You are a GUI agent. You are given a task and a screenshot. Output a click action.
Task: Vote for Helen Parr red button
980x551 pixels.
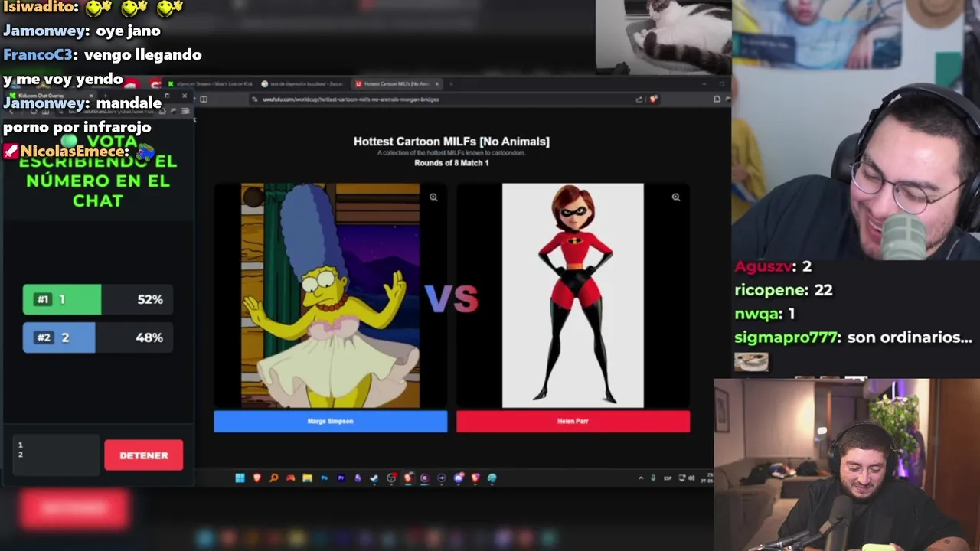(573, 421)
